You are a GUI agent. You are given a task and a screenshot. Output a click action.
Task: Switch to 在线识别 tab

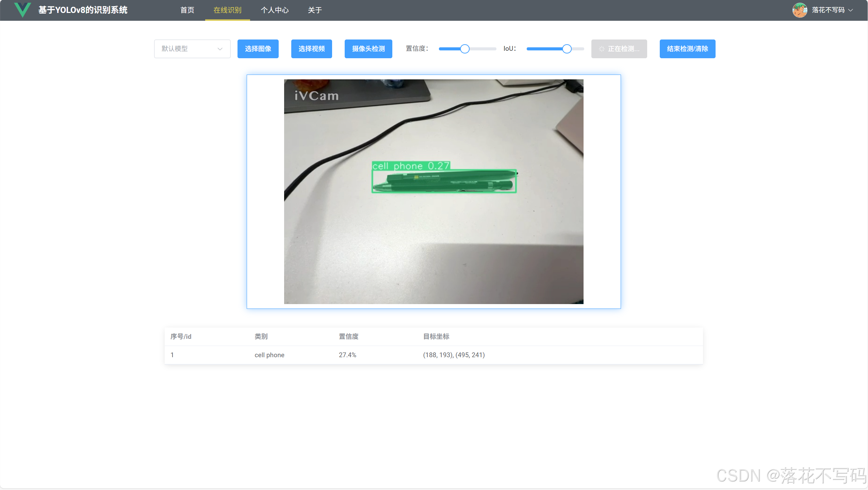227,10
